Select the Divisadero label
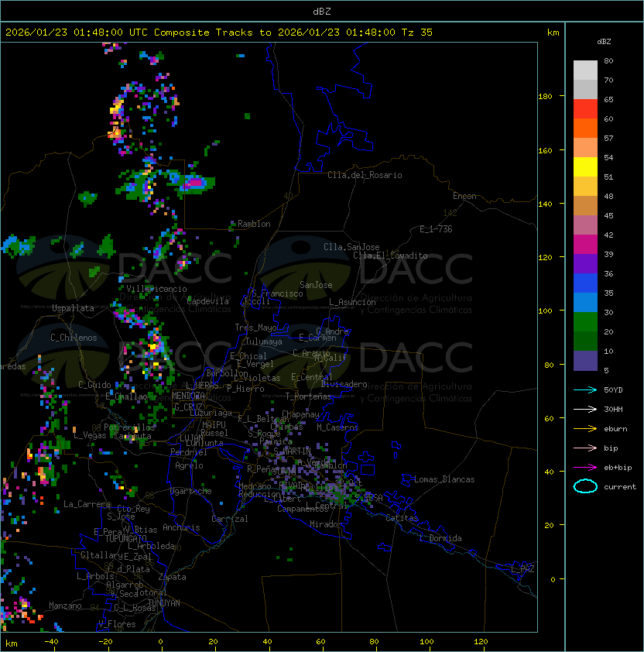Image resolution: width=644 pixels, height=652 pixels. (344, 384)
